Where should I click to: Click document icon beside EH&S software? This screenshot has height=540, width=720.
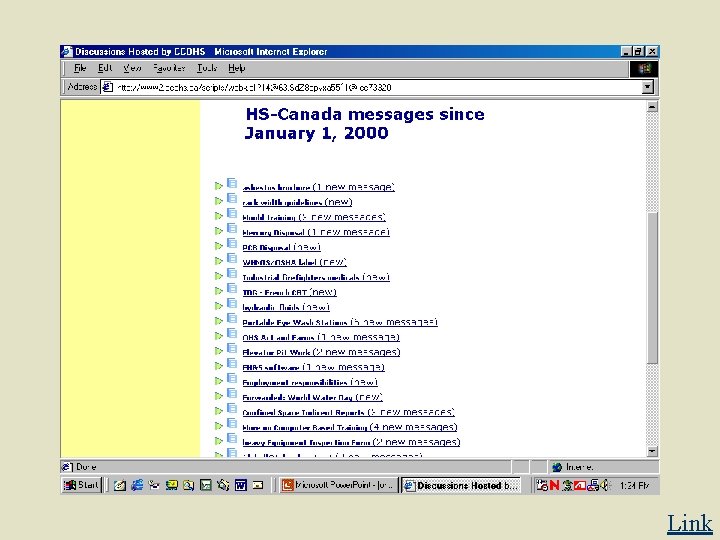[x=232, y=364]
